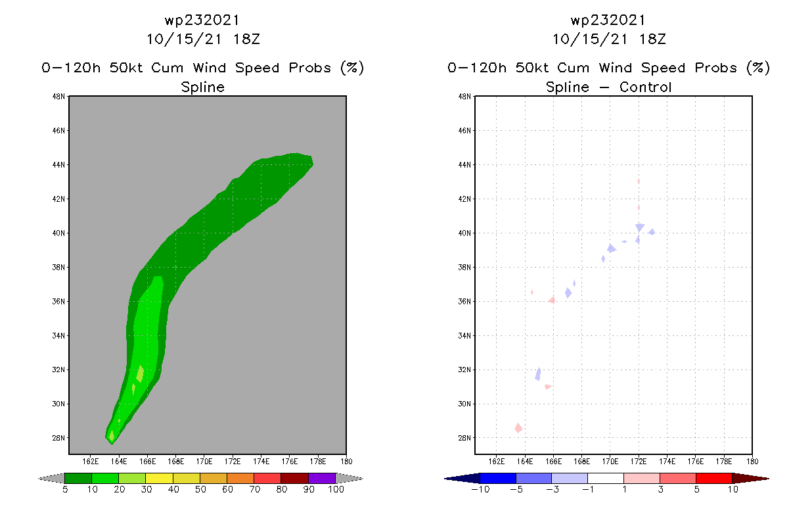The height and width of the screenshot is (526, 812).
Task: Click the left plot's '0-120h 50kt Cum Wind Speed Probs' heading
Action: click(188, 68)
